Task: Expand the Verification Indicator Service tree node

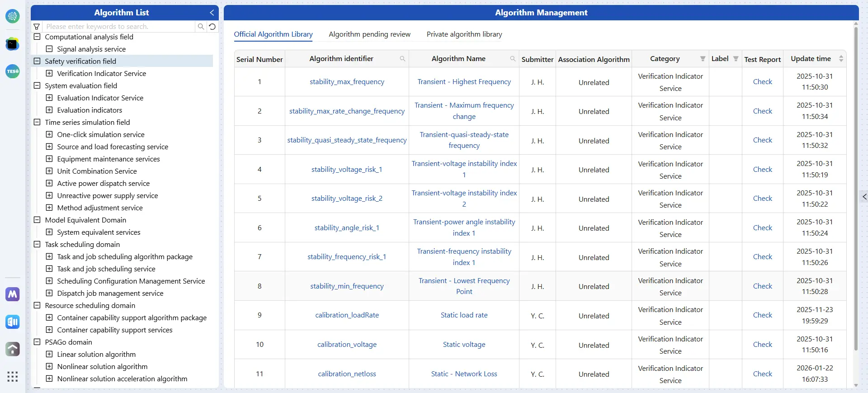Action: pyautogui.click(x=49, y=73)
